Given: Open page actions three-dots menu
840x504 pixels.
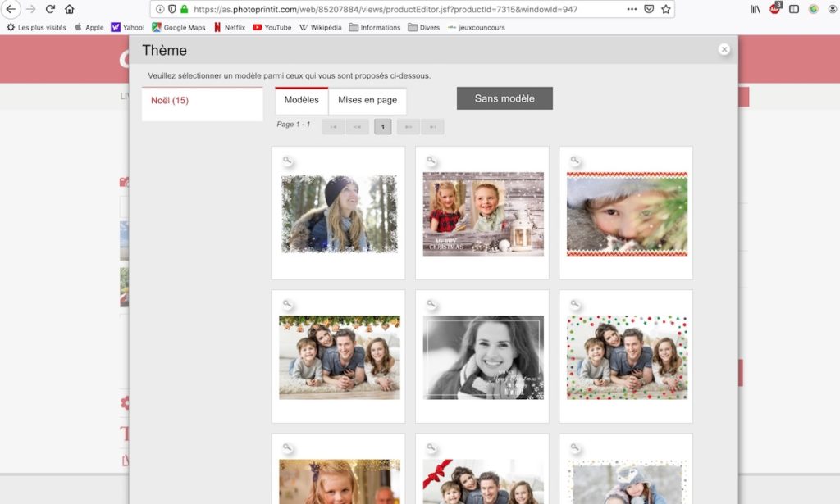Looking at the screenshot, I should tap(632, 9).
